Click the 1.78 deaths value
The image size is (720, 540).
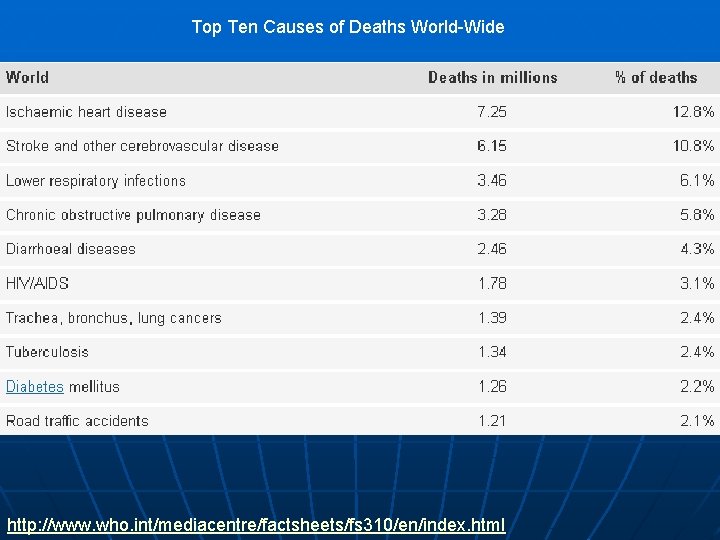(493, 283)
